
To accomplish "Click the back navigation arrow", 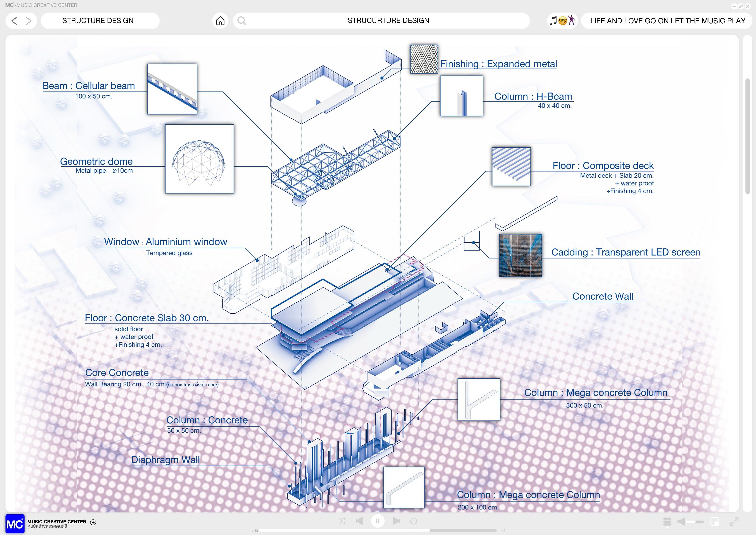I will tap(14, 21).
